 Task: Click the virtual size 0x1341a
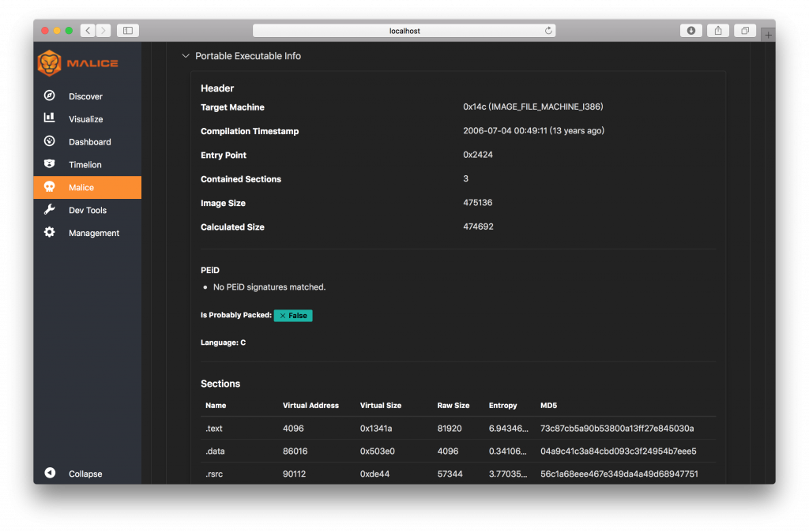pos(376,429)
